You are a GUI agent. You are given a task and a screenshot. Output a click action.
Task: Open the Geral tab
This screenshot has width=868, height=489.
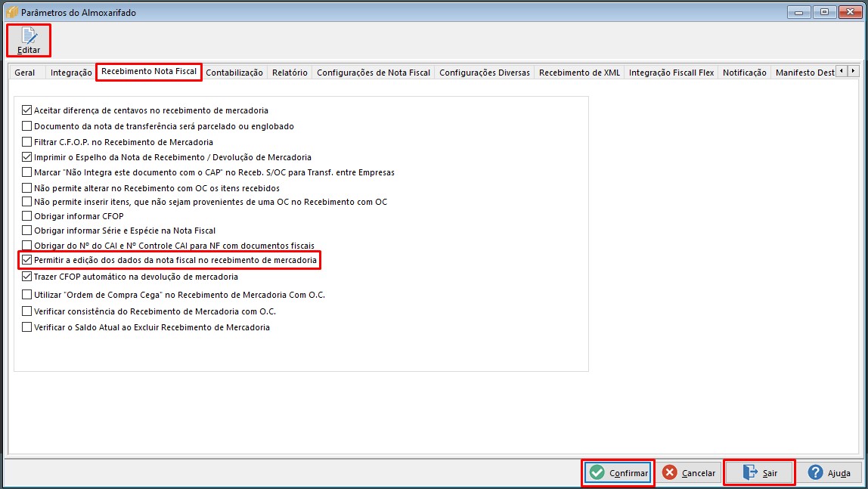point(24,73)
